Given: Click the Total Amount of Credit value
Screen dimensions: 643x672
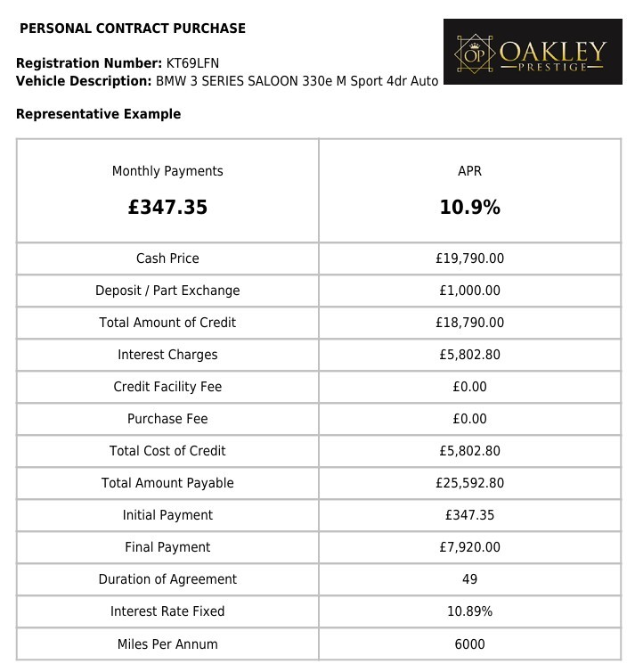Looking at the screenshot, I should click(469, 323).
